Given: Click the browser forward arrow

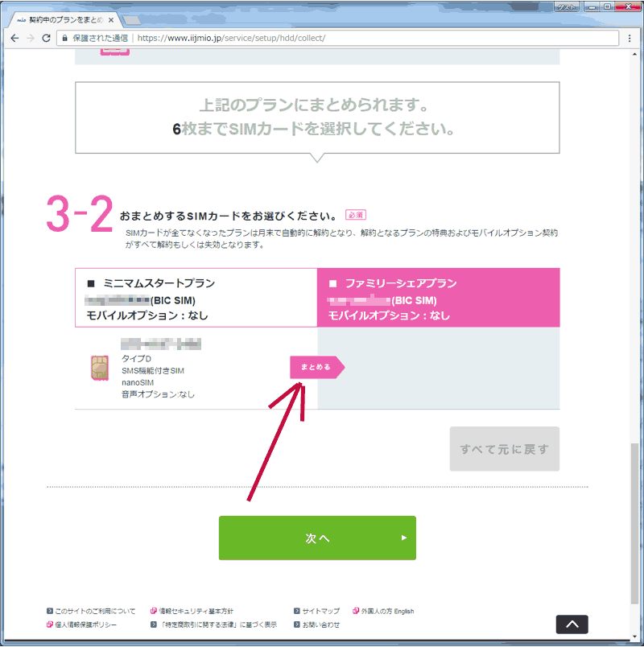Looking at the screenshot, I should (x=31, y=38).
